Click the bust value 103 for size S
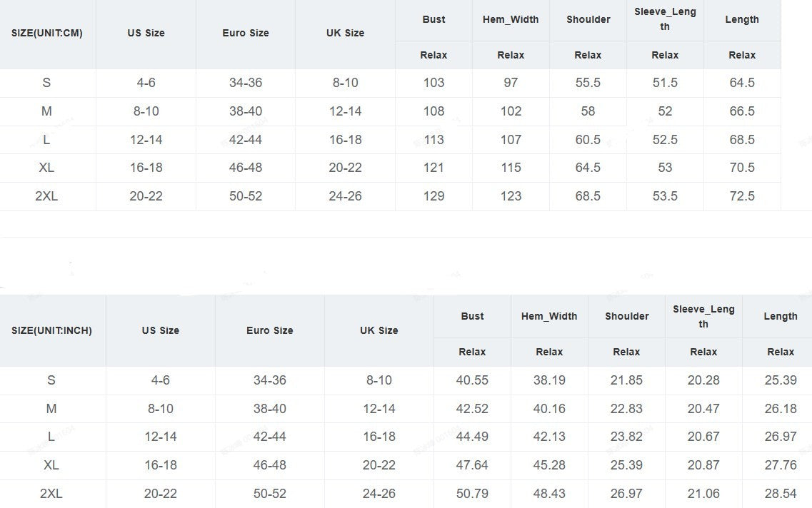812x508 pixels. click(x=433, y=83)
